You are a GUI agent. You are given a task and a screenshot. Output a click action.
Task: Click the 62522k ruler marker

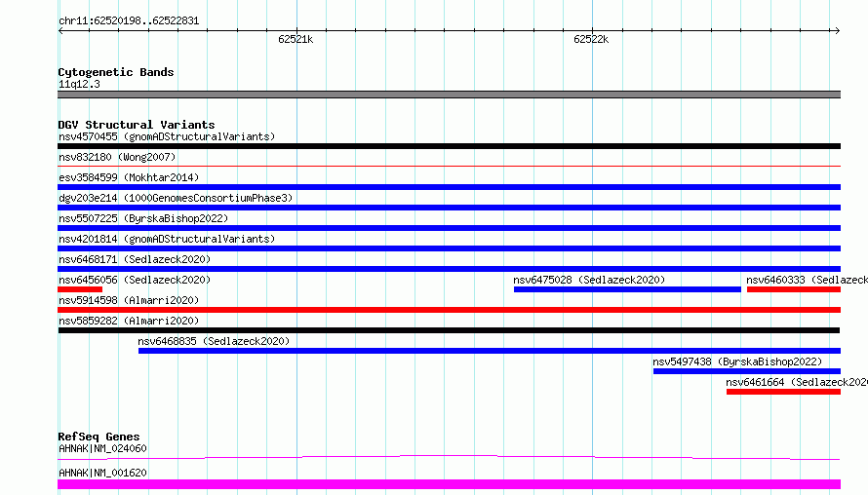click(591, 39)
